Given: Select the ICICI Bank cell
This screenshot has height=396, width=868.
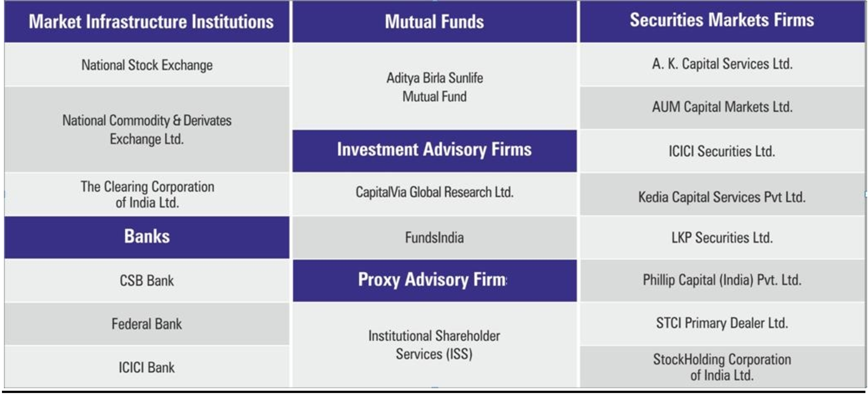Looking at the screenshot, I should pyautogui.click(x=147, y=367).
